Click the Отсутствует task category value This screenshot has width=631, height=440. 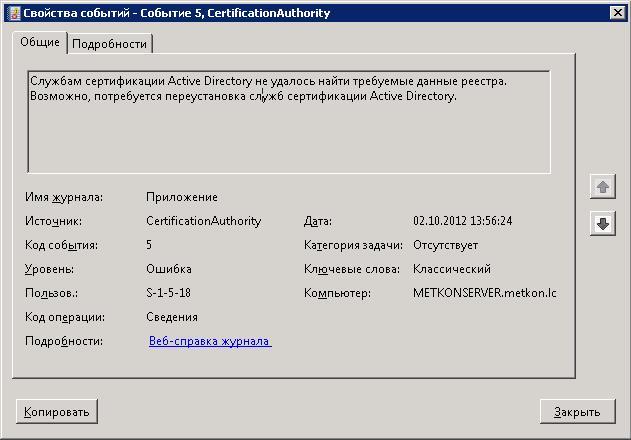coord(445,245)
